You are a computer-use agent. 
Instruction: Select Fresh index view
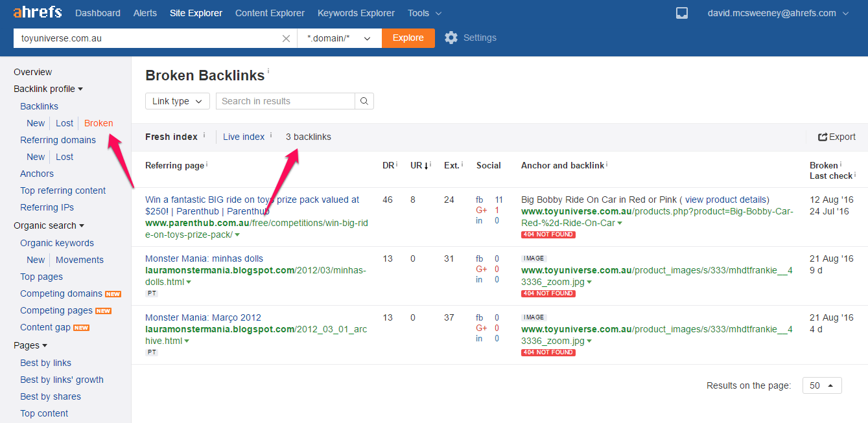click(171, 137)
